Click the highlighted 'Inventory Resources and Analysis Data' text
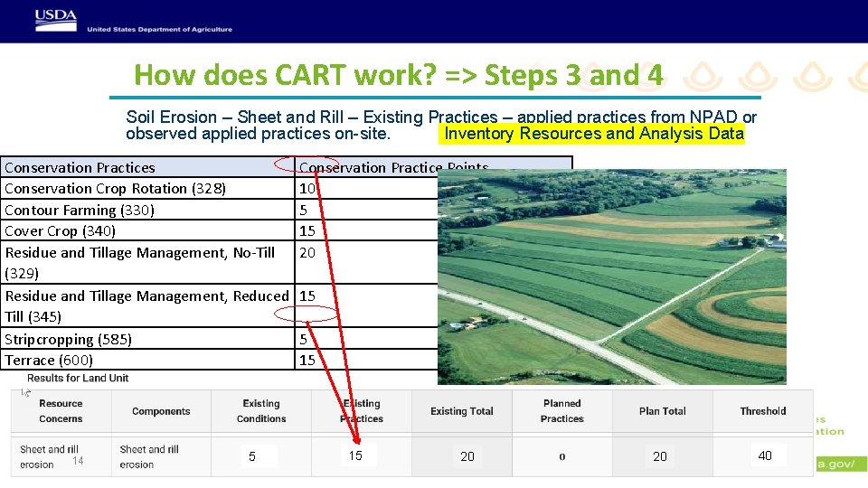The image size is (868, 488). (594, 134)
